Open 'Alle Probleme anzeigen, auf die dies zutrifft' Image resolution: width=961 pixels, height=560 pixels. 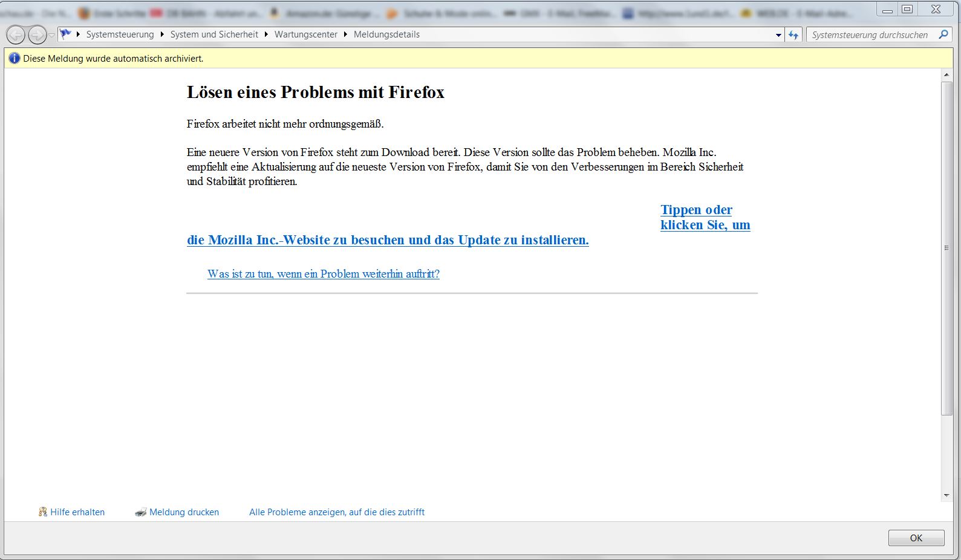(x=337, y=512)
